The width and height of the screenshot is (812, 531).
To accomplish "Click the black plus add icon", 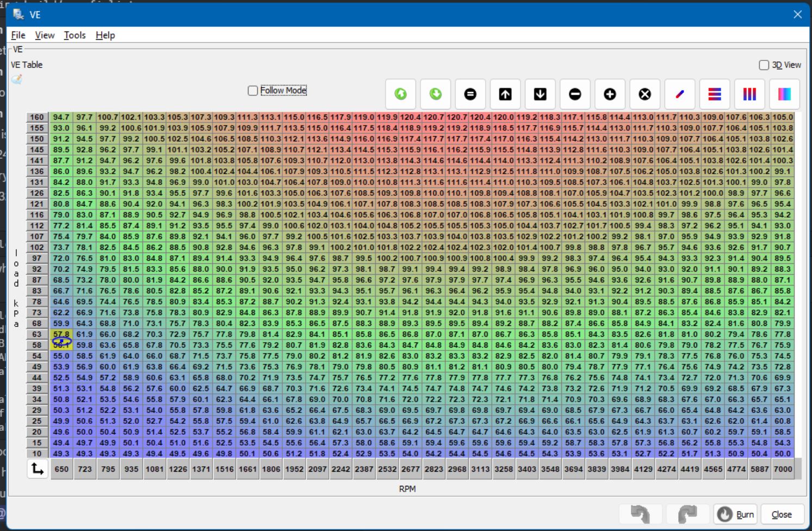I will (610, 94).
